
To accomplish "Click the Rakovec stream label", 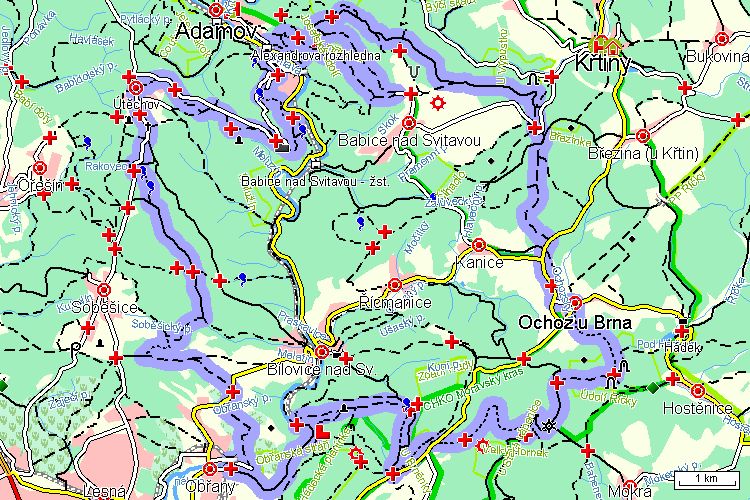I will click(106, 167).
